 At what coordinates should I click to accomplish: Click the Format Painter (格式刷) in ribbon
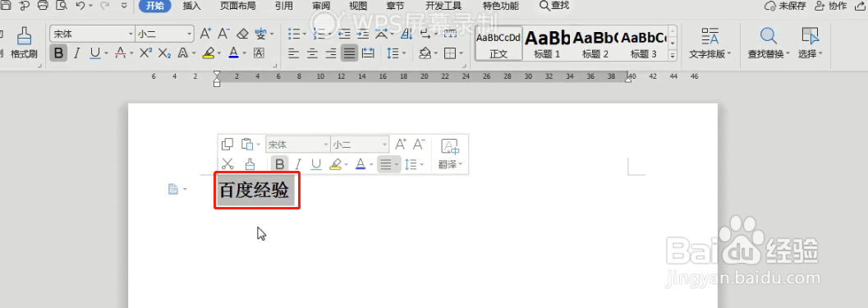(24, 43)
